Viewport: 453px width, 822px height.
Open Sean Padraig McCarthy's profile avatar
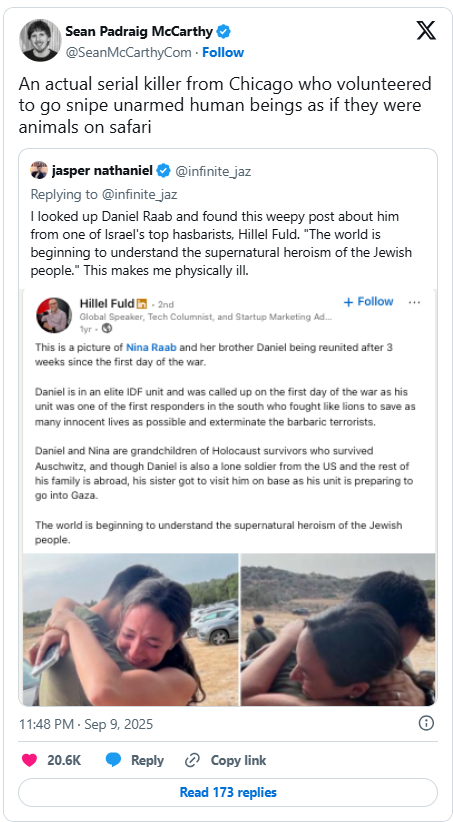click(x=40, y=40)
